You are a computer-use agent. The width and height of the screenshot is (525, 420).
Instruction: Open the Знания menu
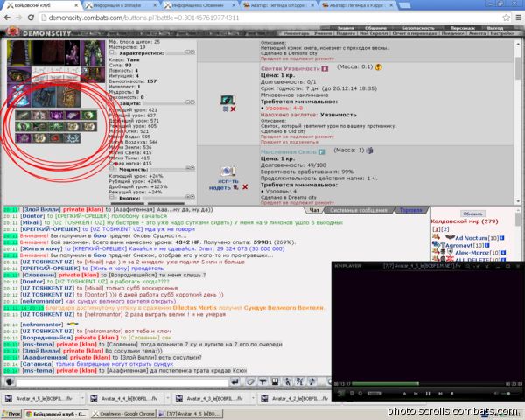(346, 28)
